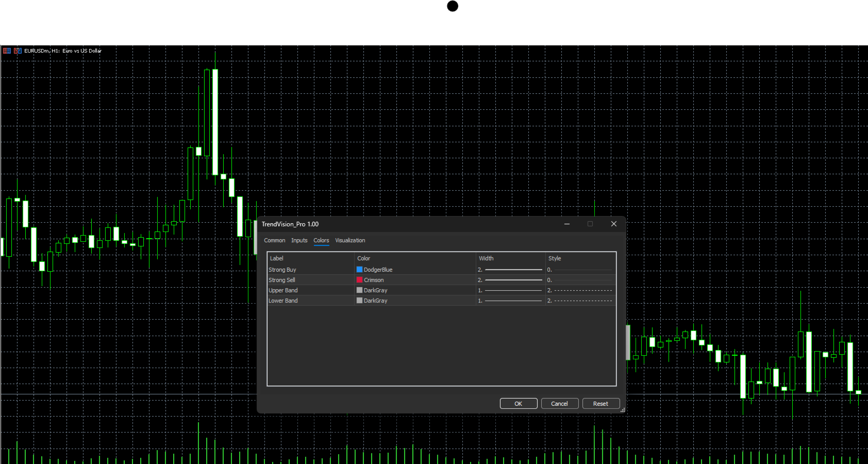Click the EURUSDm, H1 chart title text
The width and height of the screenshot is (868, 464).
pos(63,51)
